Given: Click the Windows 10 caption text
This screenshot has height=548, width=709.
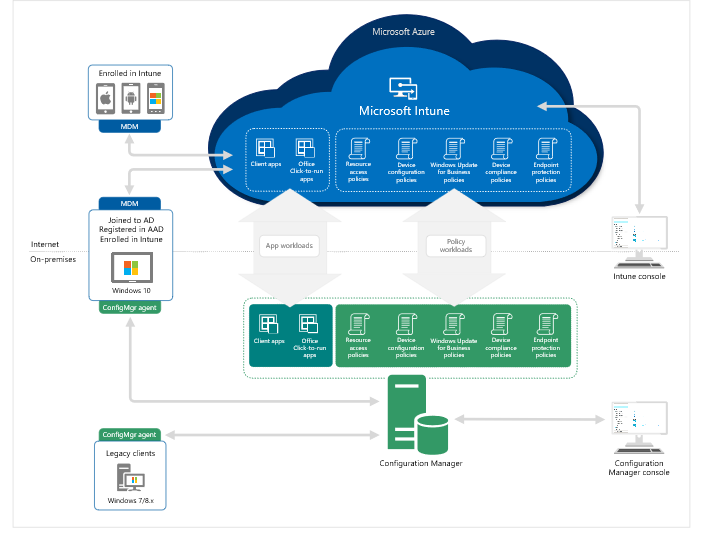Looking at the screenshot, I should click(x=131, y=291).
